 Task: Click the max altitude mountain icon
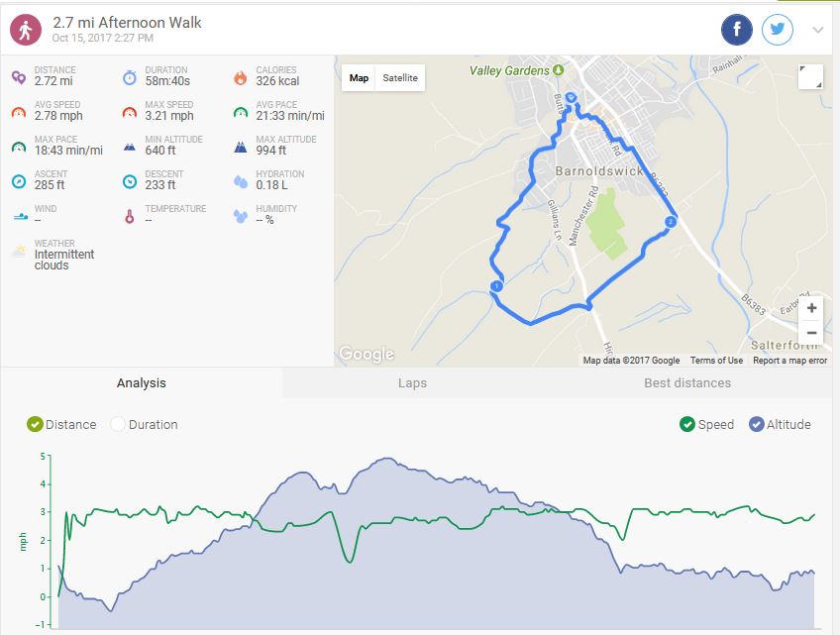click(240, 147)
